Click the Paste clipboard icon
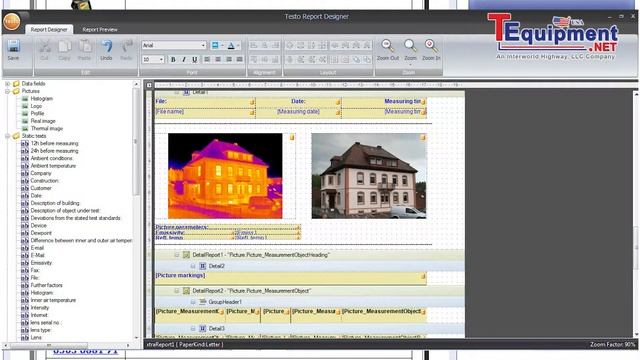 point(84,46)
